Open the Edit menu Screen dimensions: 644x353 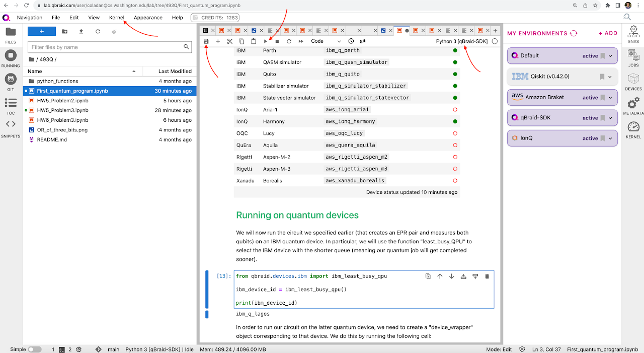click(74, 18)
